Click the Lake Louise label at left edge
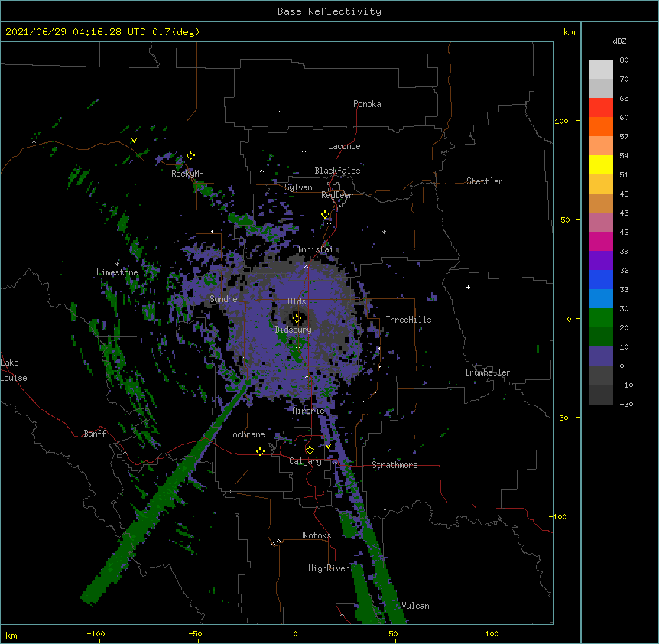Viewport: 659px width, 644px height. coord(14,370)
